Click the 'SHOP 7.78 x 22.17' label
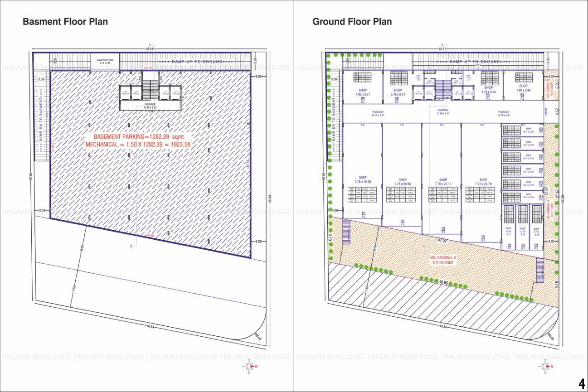 443,182
